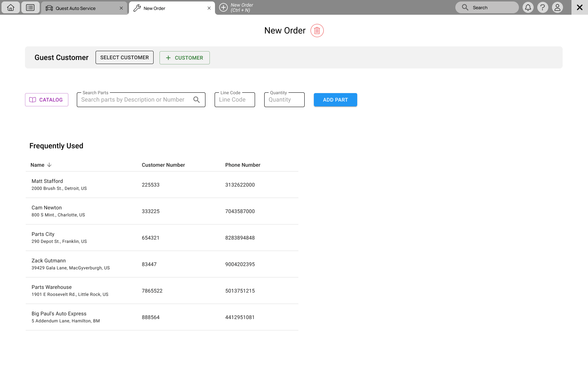The image size is (588, 368).
Task: Open the user account profile icon
Action: 557,7
